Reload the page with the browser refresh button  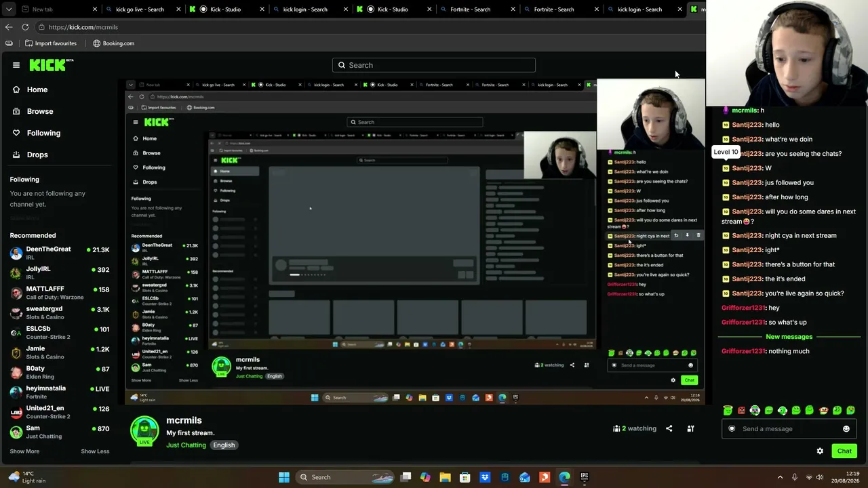coord(25,27)
